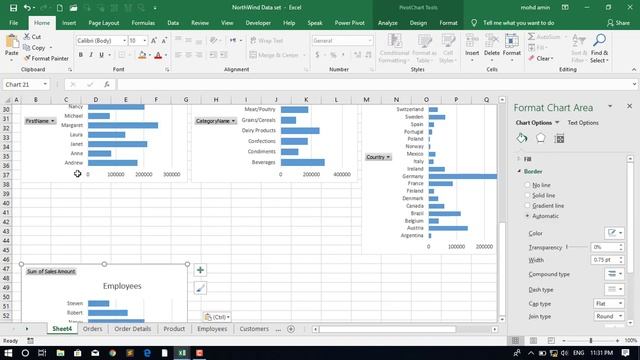Add a new worksheet
Screen dimensions: 640x360
(x=291, y=329)
